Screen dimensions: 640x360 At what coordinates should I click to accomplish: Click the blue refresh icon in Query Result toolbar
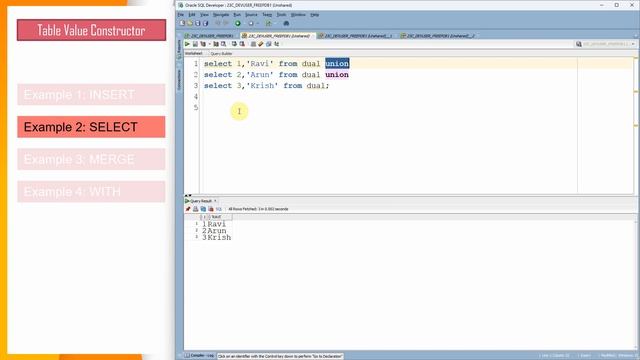203,209
